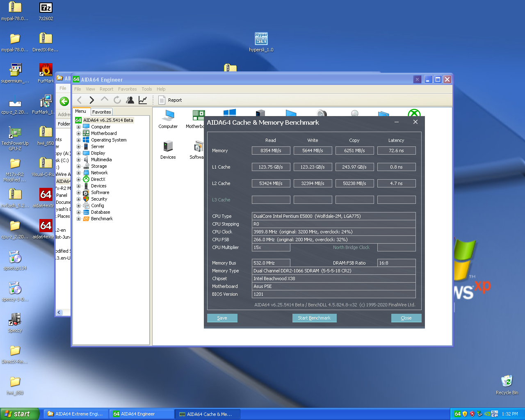Click the SLI tray icon near the clock
Image resolution: width=525 pixels, height=420 pixels.
coord(495,414)
